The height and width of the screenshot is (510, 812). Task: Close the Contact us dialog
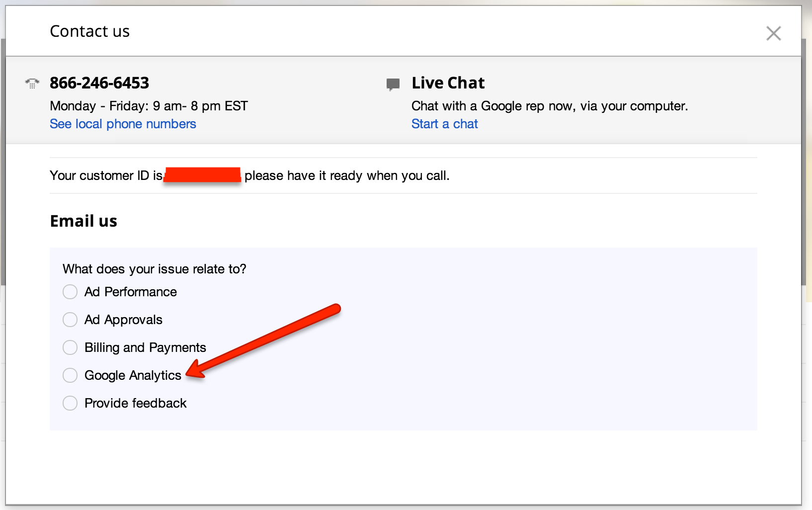[773, 33]
